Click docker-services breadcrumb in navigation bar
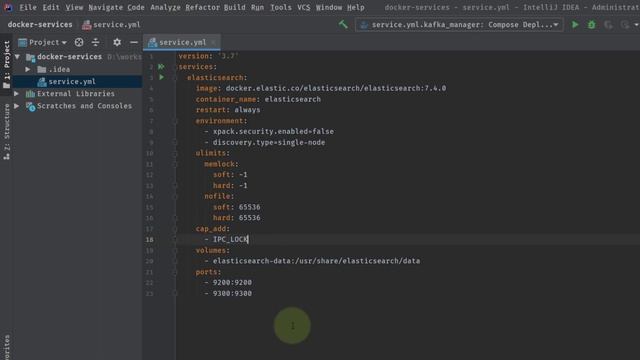The width and height of the screenshot is (640, 360). point(40,24)
